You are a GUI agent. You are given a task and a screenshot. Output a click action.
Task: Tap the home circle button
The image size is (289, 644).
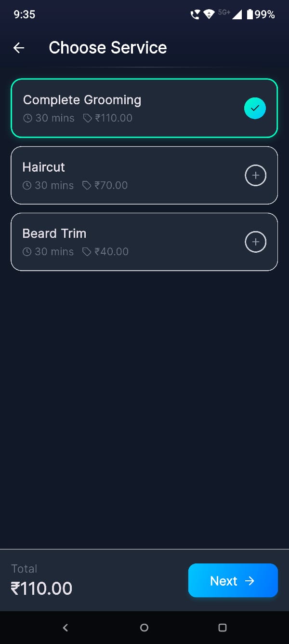(144, 628)
